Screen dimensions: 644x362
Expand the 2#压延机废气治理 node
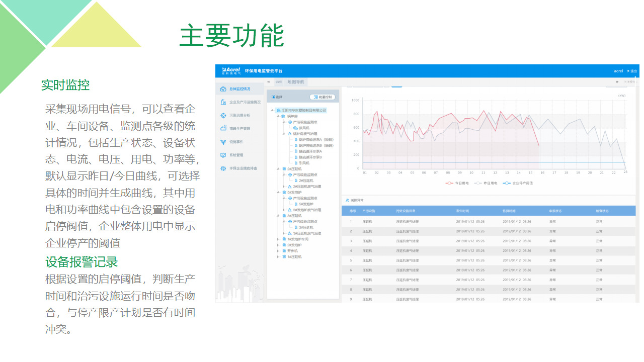tap(284, 187)
